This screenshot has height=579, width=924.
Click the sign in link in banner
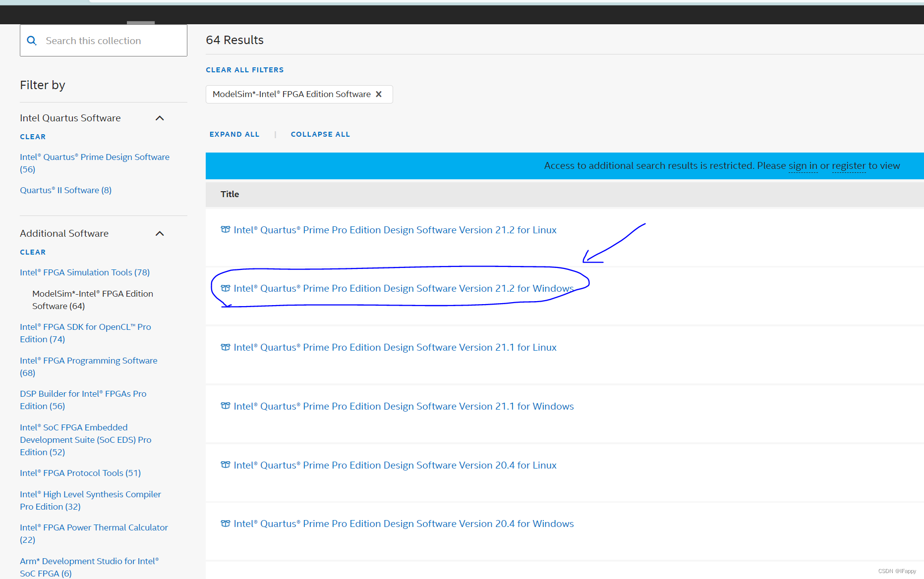[803, 166]
